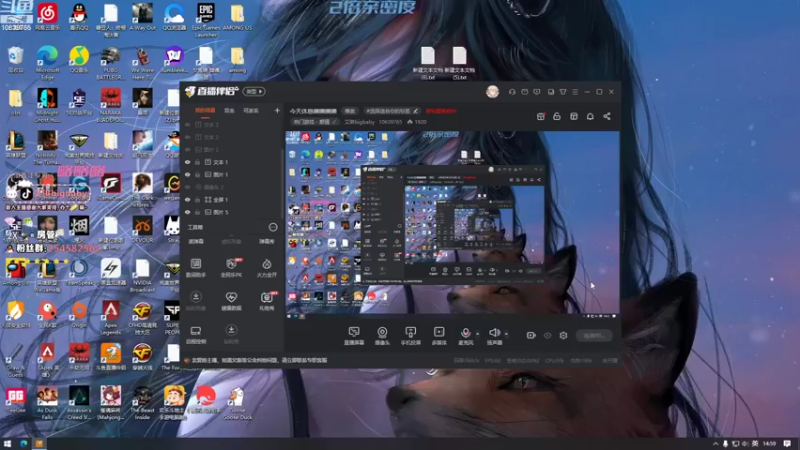Show the hidden layer 文本 3
The height and width of the screenshot is (450, 800).
[188, 124]
